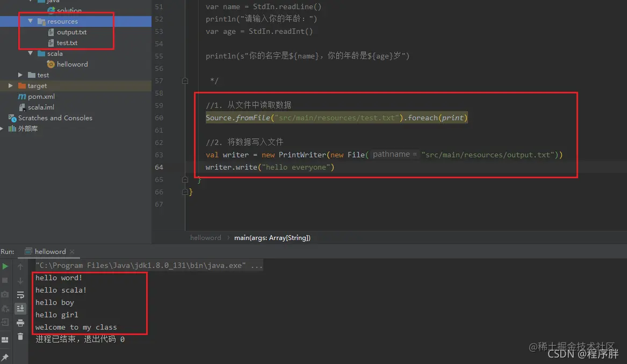Toggle scroll to end of console

pyautogui.click(x=20, y=309)
